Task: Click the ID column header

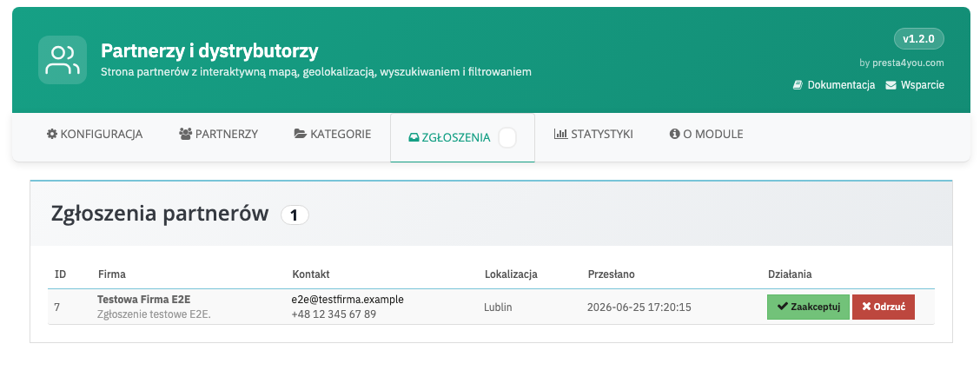Action: click(61, 274)
